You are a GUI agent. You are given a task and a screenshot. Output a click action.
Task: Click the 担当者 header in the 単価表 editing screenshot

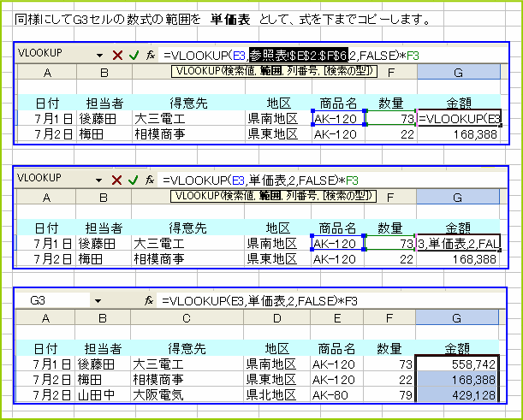point(104,228)
